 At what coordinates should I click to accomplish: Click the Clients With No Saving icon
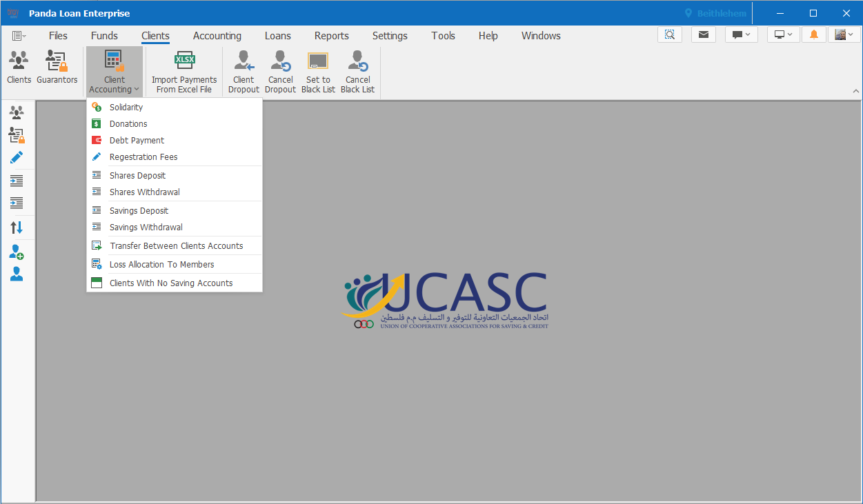(x=97, y=283)
